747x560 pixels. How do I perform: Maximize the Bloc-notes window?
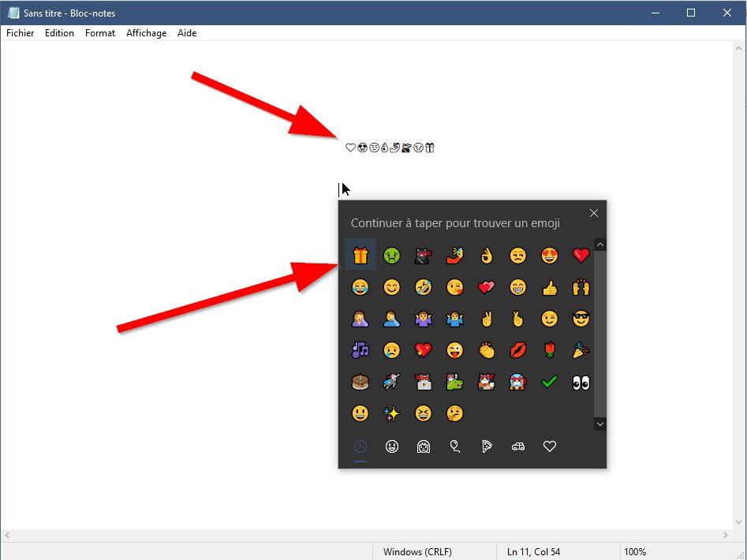click(691, 13)
